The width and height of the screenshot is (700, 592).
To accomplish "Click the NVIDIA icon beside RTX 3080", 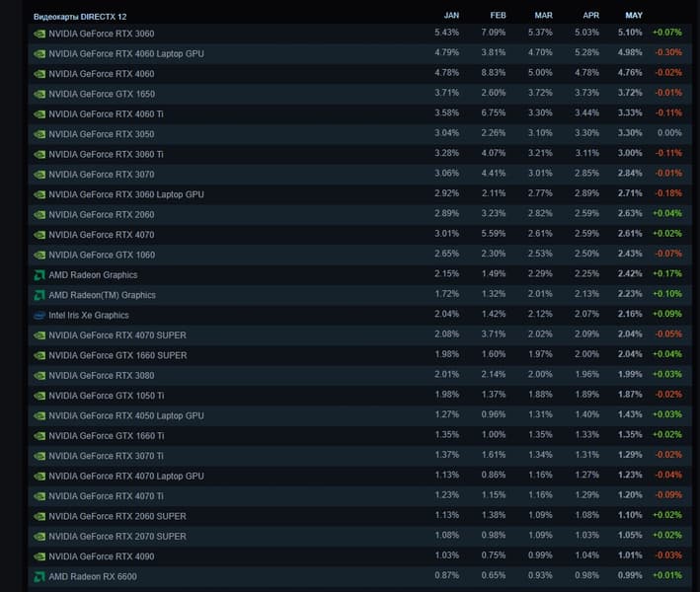I will 39,376.
